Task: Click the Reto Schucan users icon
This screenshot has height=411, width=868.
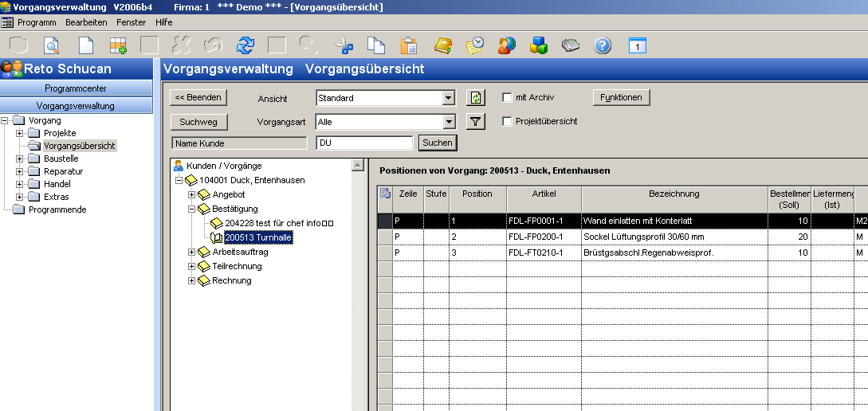Action: 12,68
